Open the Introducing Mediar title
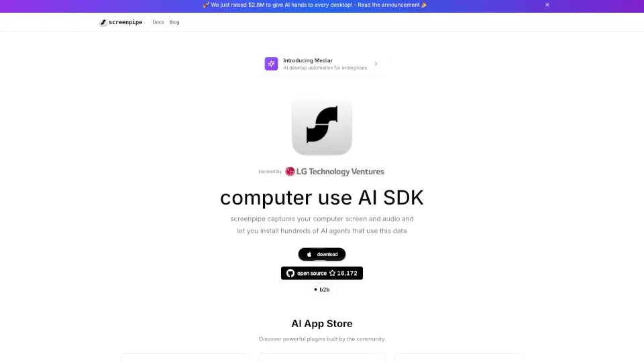Screen dimensions: 644x362 [x=308, y=60]
